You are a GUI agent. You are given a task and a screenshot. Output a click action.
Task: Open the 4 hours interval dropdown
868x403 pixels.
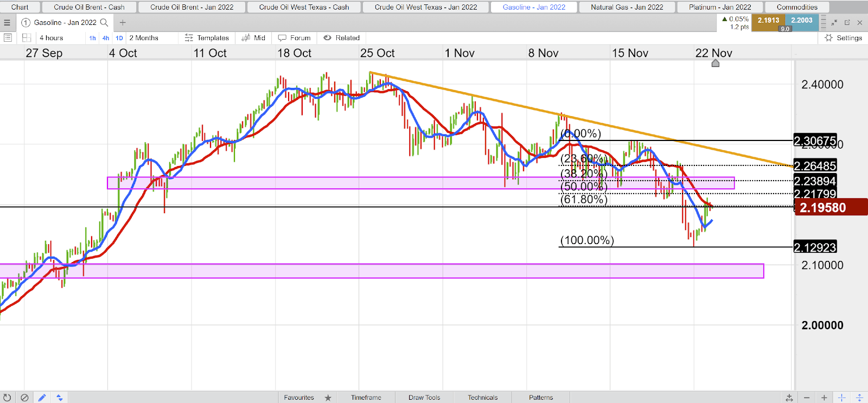point(52,38)
